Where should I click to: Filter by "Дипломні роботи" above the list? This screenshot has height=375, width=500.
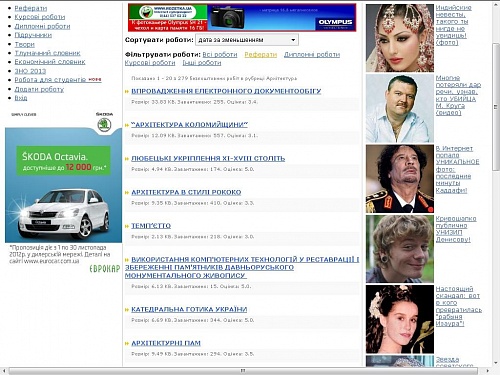(x=312, y=54)
